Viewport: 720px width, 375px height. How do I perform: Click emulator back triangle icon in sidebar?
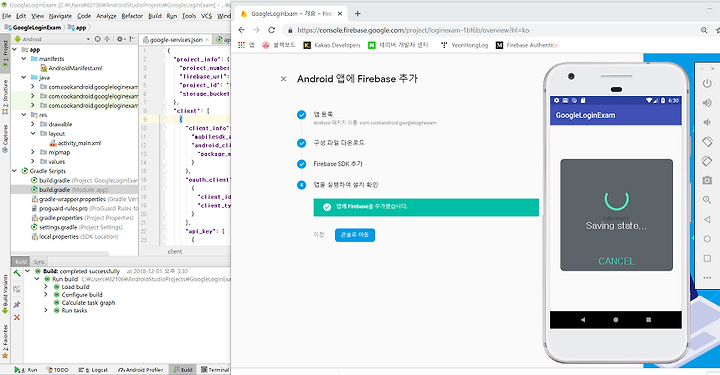[x=707, y=219]
